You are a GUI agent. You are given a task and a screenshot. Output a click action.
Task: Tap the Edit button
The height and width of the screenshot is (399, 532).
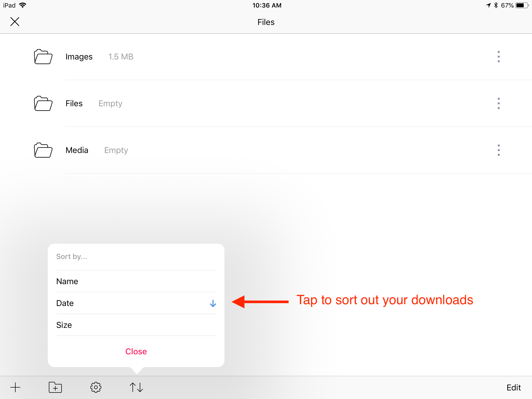coord(514,388)
